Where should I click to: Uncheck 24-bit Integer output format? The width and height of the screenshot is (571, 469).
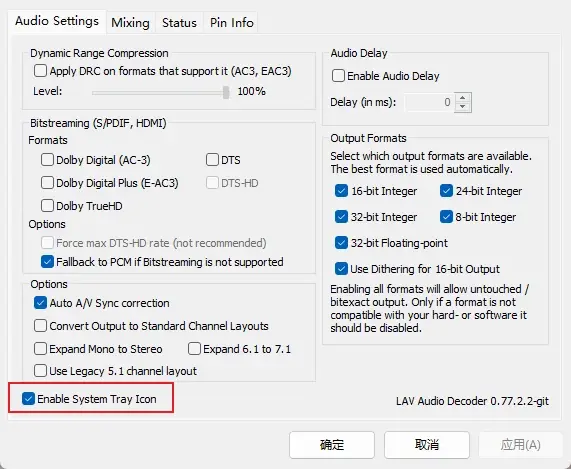pyautogui.click(x=446, y=191)
